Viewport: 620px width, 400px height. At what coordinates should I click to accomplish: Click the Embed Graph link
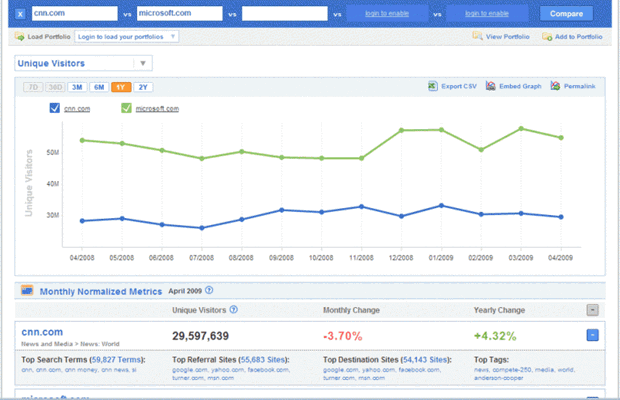pos(520,86)
